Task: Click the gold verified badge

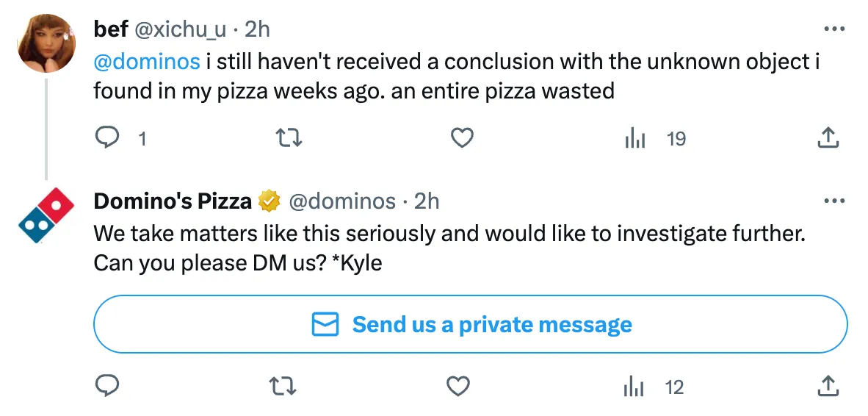Action: coord(270,201)
